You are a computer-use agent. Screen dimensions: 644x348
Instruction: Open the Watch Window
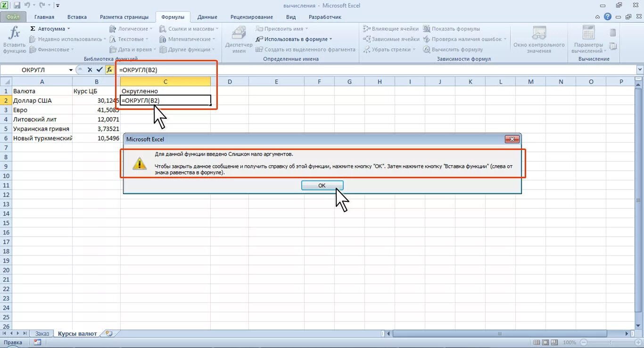coord(539,40)
